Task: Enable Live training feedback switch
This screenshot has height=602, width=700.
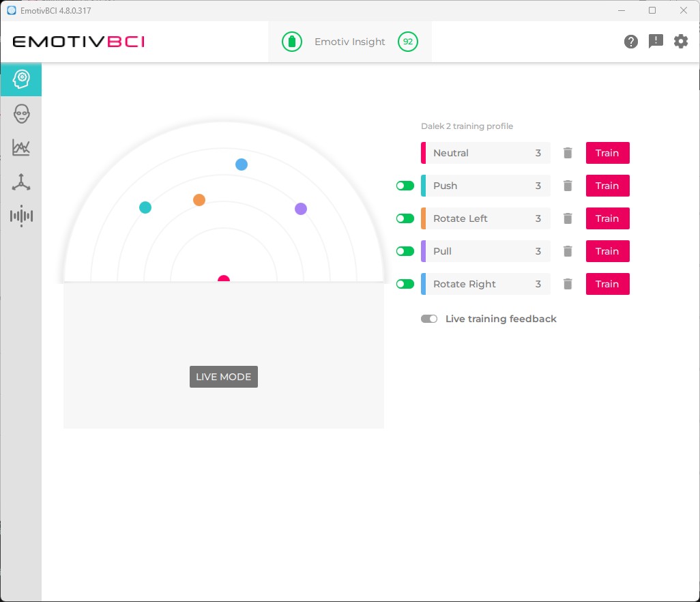Action: click(429, 319)
